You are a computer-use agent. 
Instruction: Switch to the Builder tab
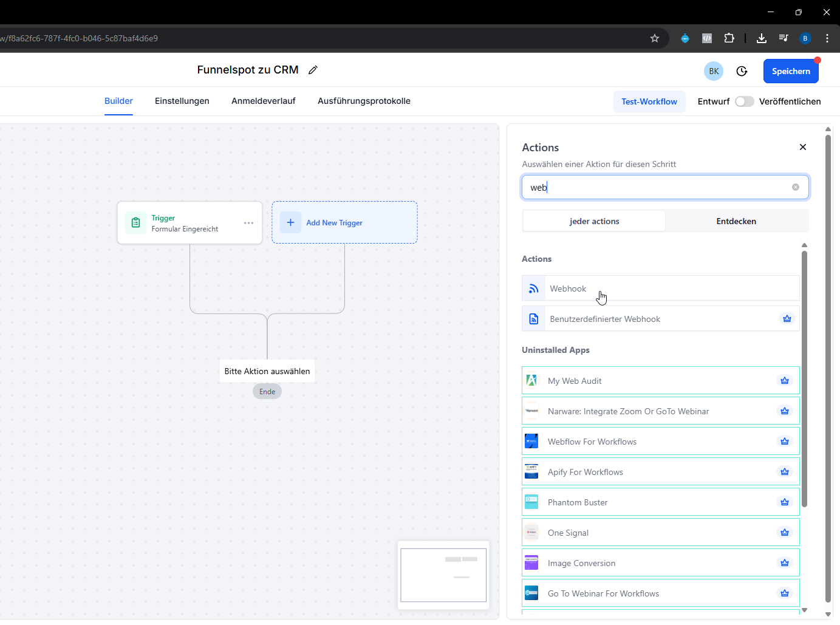pyautogui.click(x=118, y=101)
